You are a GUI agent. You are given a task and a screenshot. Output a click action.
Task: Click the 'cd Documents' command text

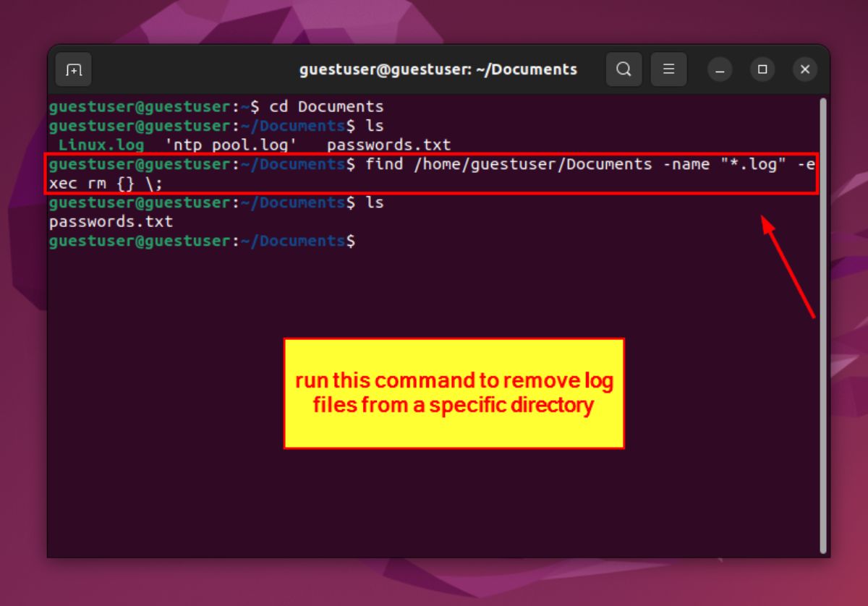(326, 107)
